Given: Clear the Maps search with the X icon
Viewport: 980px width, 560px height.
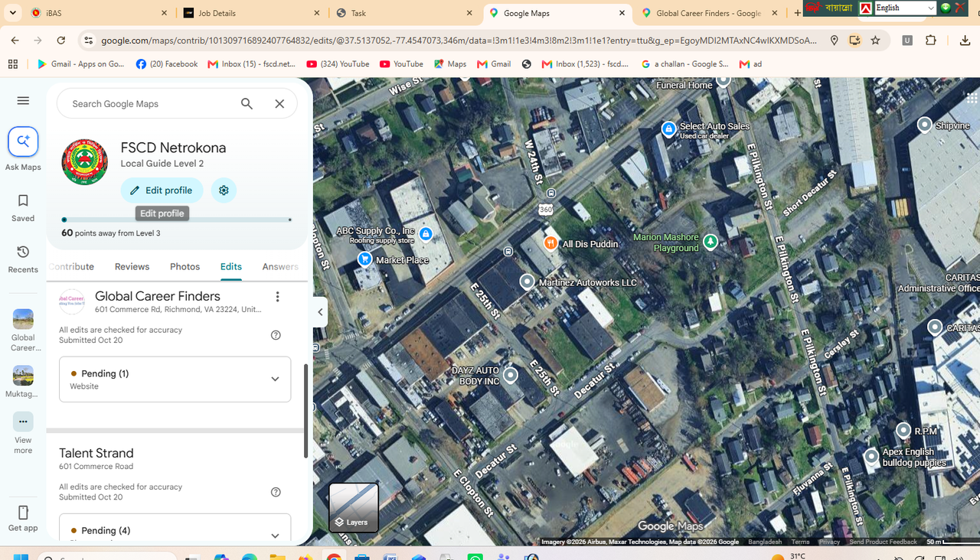Looking at the screenshot, I should pos(279,103).
